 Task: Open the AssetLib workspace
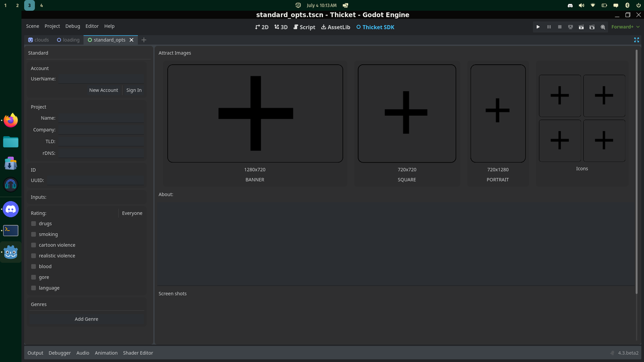pyautogui.click(x=336, y=27)
